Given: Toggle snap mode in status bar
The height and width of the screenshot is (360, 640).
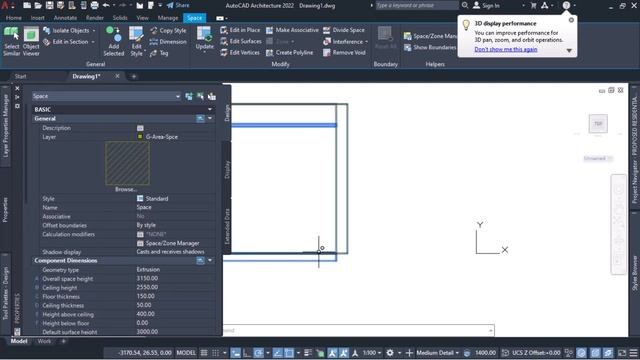Looking at the screenshot, I should 216,353.
